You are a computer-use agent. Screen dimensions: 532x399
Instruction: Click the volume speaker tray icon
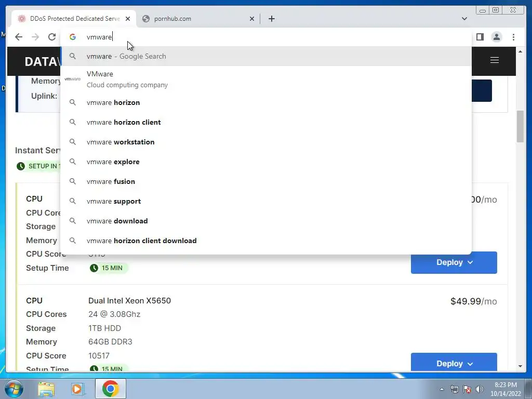tap(480, 389)
